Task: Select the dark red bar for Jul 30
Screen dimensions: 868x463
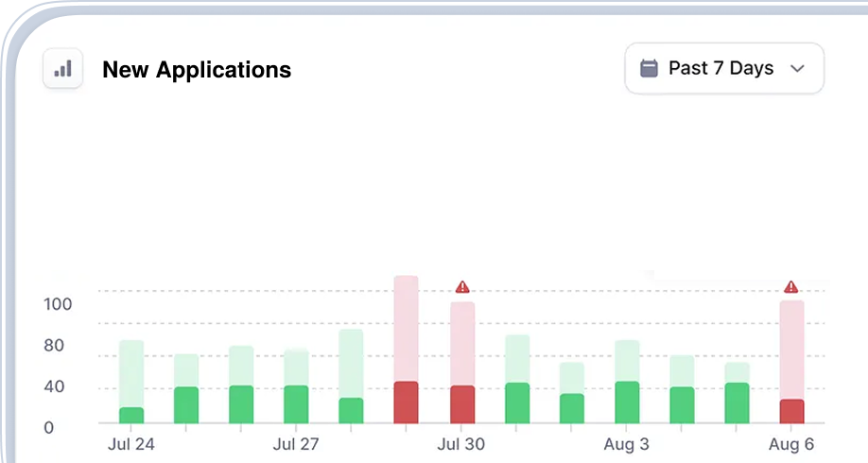Action: click(x=462, y=404)
